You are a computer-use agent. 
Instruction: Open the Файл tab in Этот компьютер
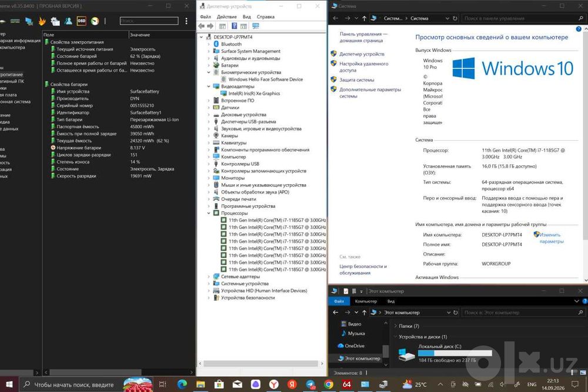click(339, 301)
